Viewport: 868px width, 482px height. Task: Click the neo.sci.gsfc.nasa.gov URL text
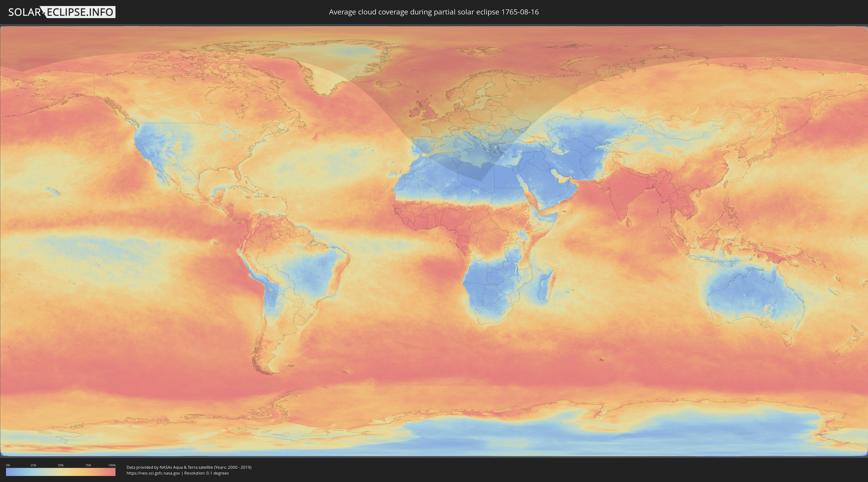pyautogui.click(x=153, y=473)
